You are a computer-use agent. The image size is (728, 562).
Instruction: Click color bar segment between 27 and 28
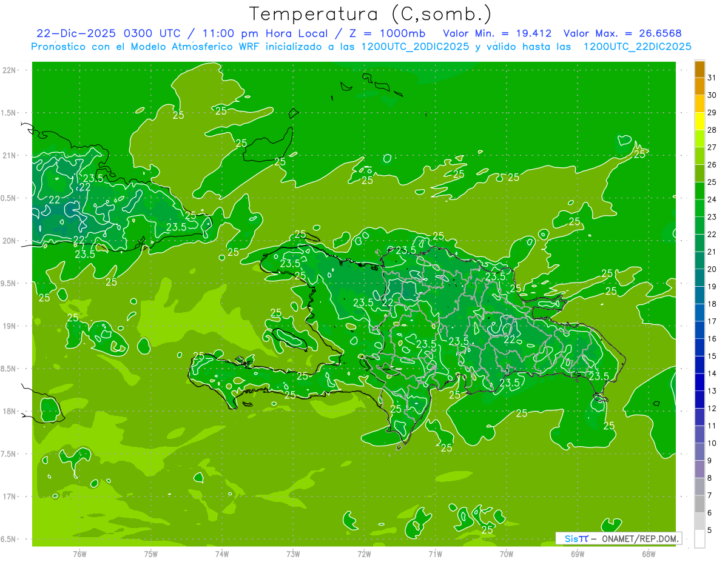(x=699, y=138)
